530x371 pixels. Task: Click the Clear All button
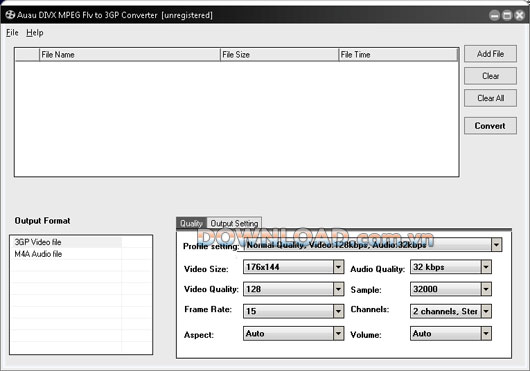[x=490, y=98]
